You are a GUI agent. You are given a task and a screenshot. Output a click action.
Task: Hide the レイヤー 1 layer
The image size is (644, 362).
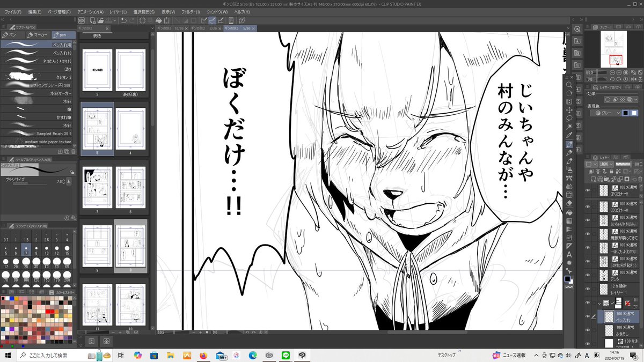pyautogui.click(x=589, y=289)
